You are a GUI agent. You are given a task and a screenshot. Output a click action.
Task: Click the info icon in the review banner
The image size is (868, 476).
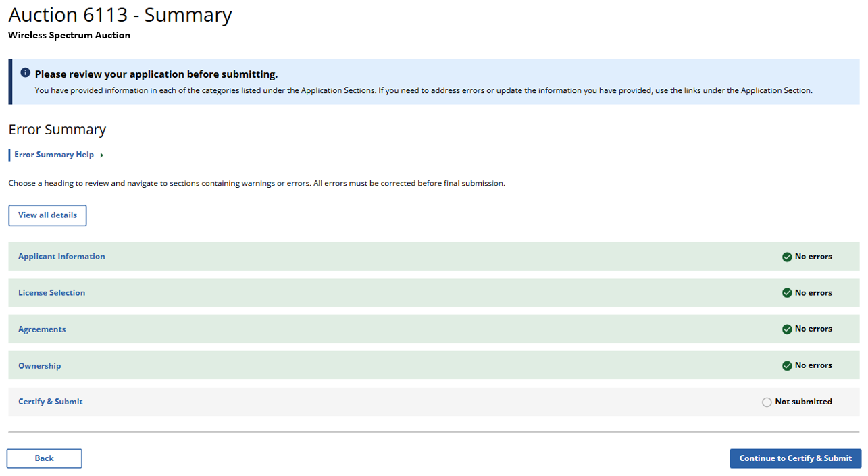[25, 73]
